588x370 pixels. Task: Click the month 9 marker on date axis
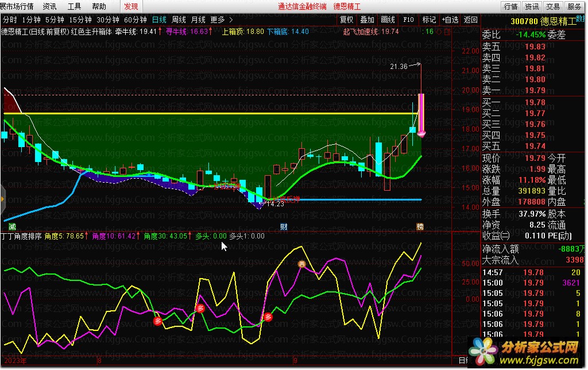[296, 361]
